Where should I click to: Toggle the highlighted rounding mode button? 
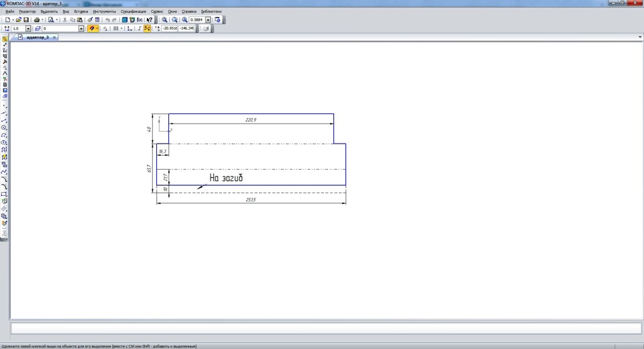point(147,28)
